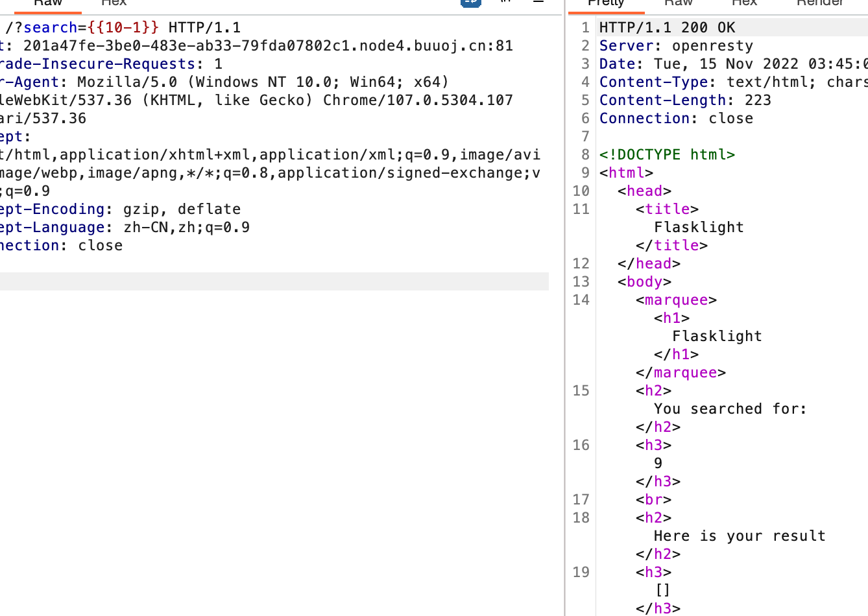This screenshot has width=868, height=616.
Task: Click the 'openresty' server value
Action: pyautogui.click(x=712, y=45)
